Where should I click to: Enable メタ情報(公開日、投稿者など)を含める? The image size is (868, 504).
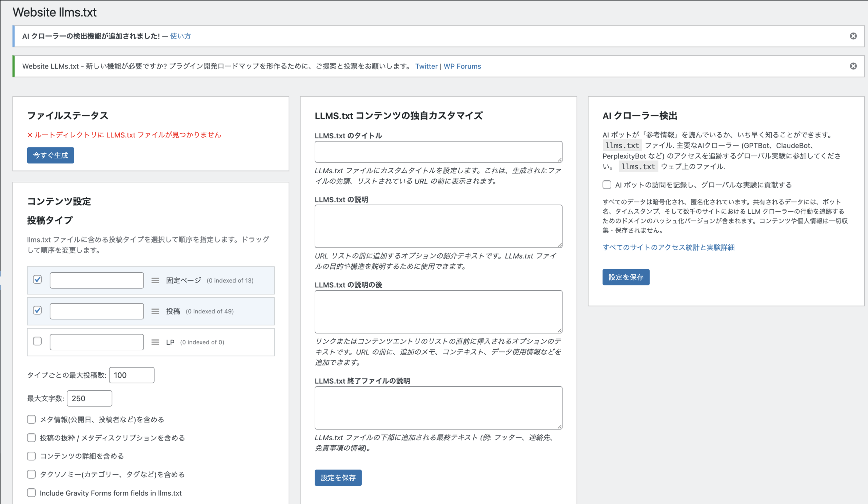point(31,419)
